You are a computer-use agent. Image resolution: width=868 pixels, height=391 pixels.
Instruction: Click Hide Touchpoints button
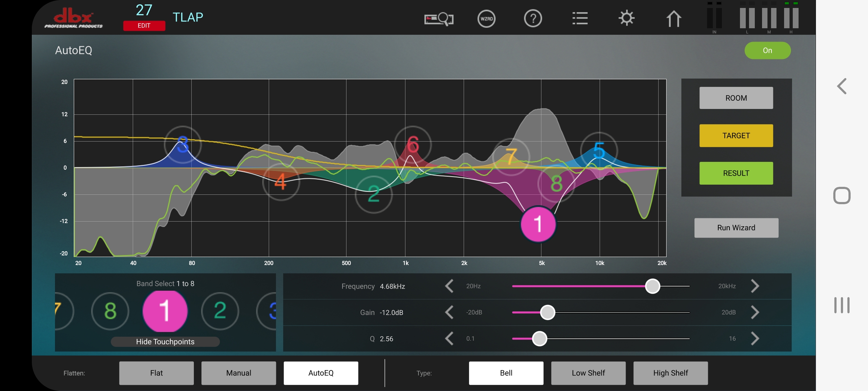pos(165,342)
